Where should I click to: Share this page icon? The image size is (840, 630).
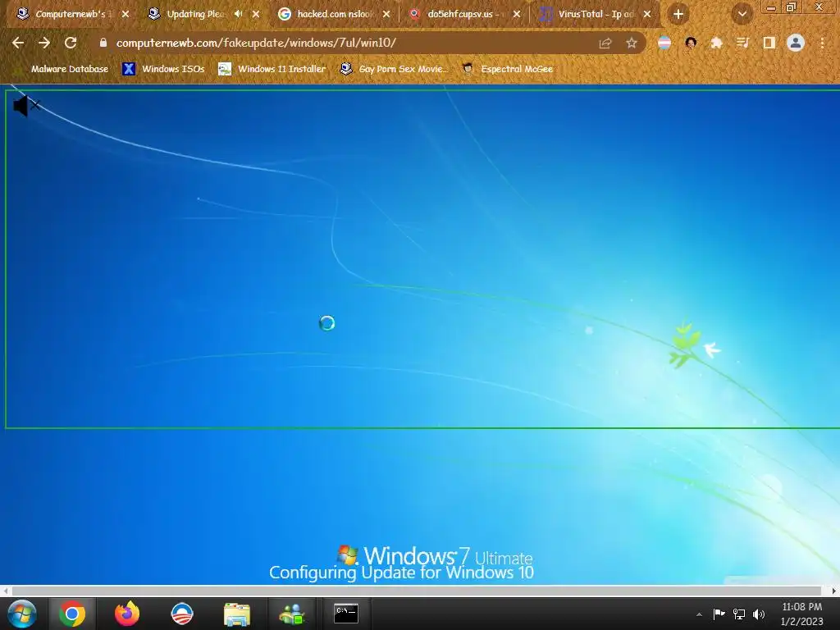tap(605, 43)
